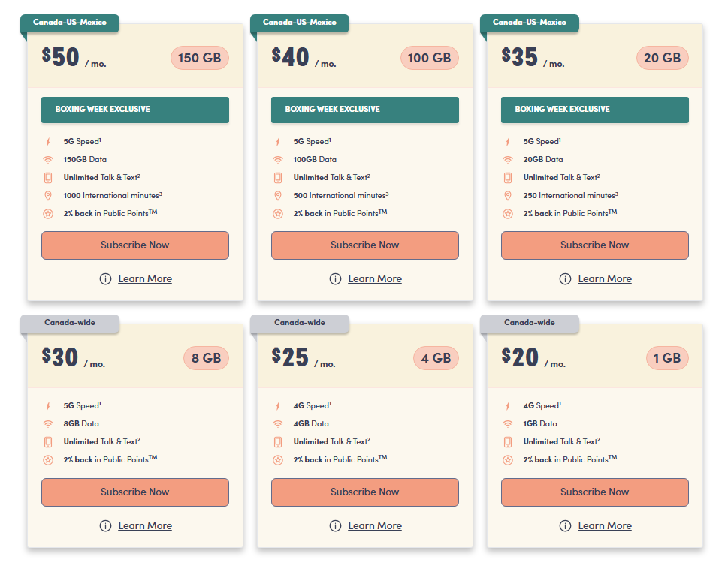Subscribe to the $30 8 GB plan

coord(135,492)
